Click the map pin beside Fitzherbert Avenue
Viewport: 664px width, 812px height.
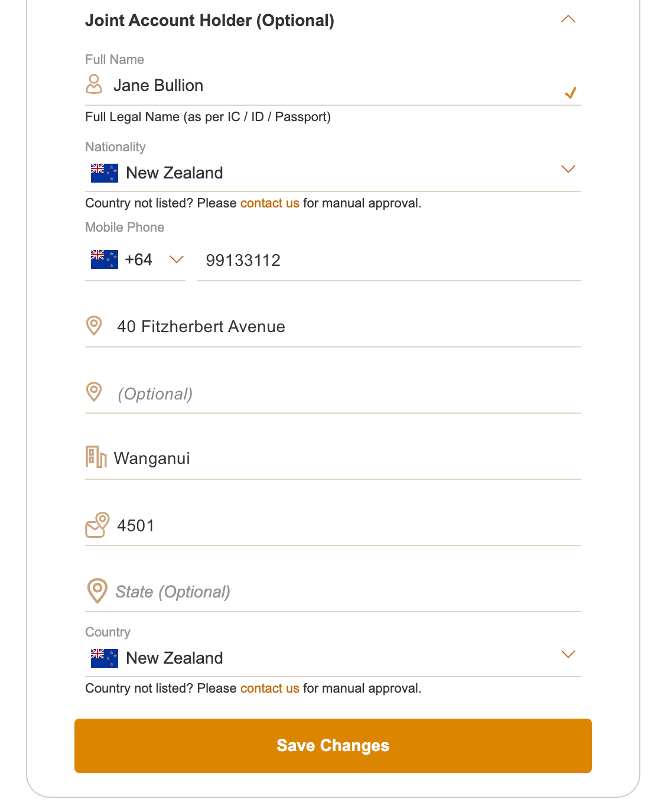pos(94,326)
